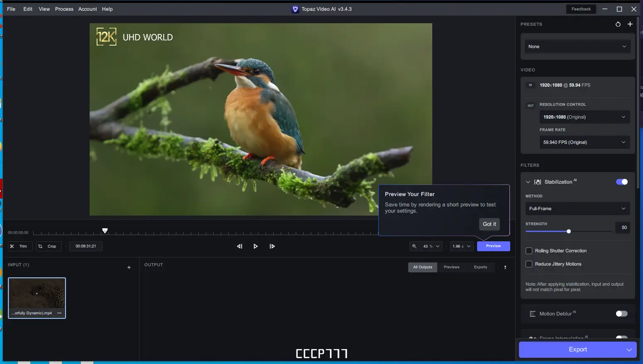Click the Stabilization filter icon
The width and height of the screenshot is (643, 364).
(538, 182)
